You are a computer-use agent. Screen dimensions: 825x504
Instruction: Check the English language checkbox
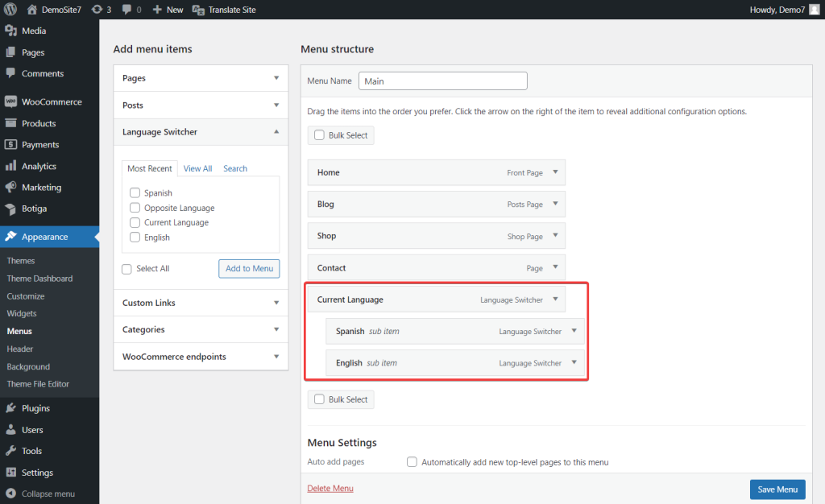135,237
